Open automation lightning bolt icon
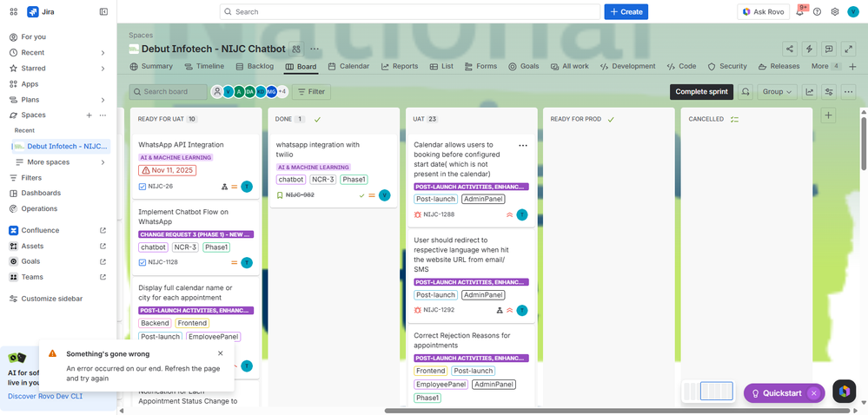This screenshot has width=868, height=415. 809,49
